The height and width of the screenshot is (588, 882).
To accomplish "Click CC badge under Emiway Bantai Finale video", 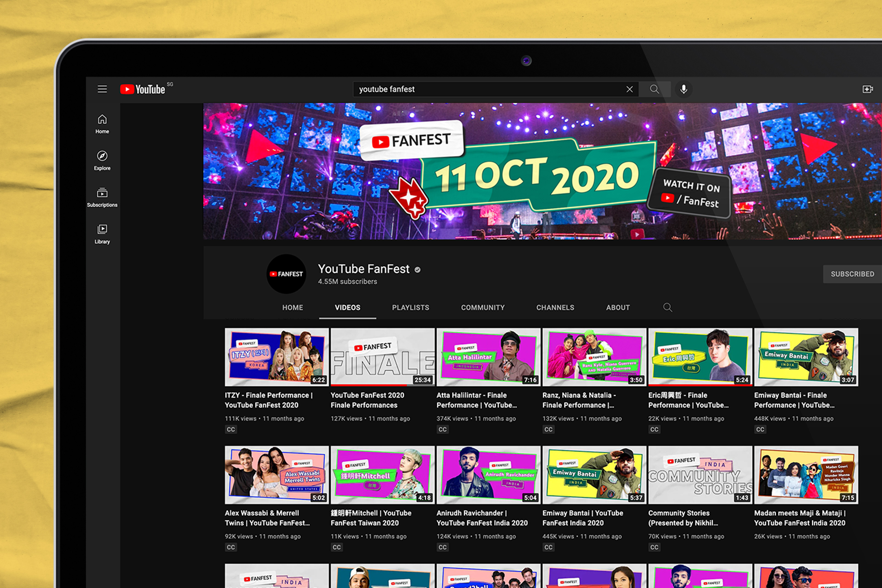I will tap(760, 429).
